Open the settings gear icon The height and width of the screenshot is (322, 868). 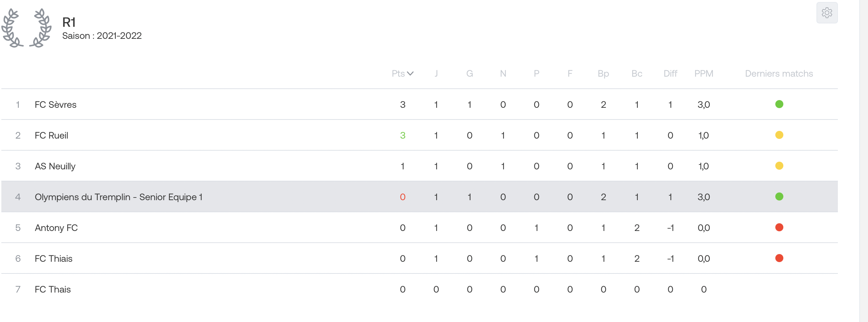click(x=827, y=13)
